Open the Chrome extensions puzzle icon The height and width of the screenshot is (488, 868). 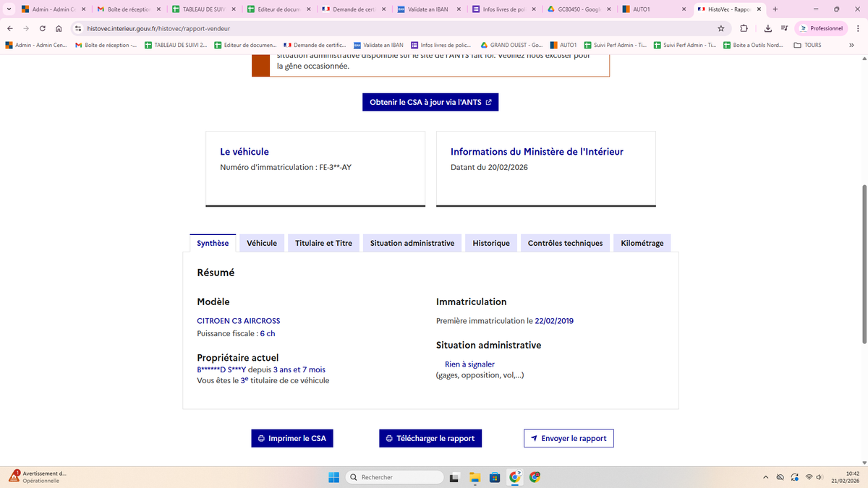tap(744, 28)
